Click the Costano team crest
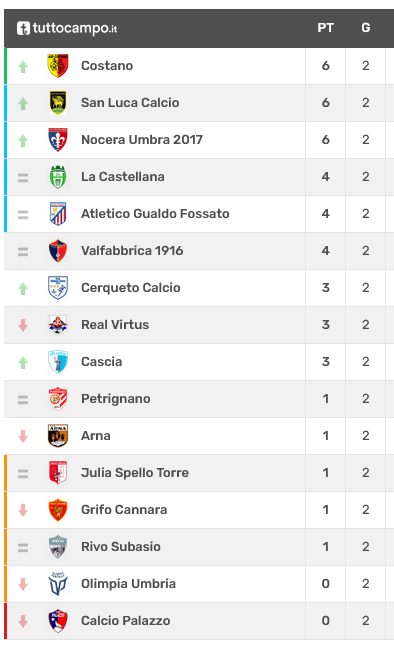Viewport: 394px width, 646px height. pyautogui.click(x=58, y=66)
